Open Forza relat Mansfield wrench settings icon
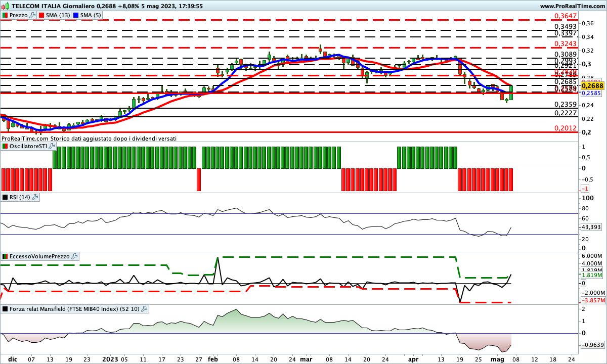Image resolution: width=607 pixels, height=364 pixels. (x=144, y=309)
